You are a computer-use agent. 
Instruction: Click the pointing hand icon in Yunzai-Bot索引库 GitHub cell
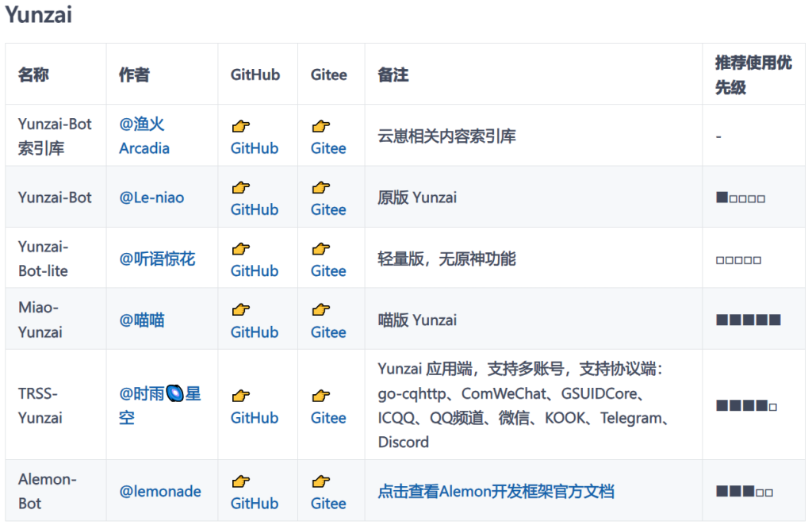pyautogui.click(x=241, y=126)
